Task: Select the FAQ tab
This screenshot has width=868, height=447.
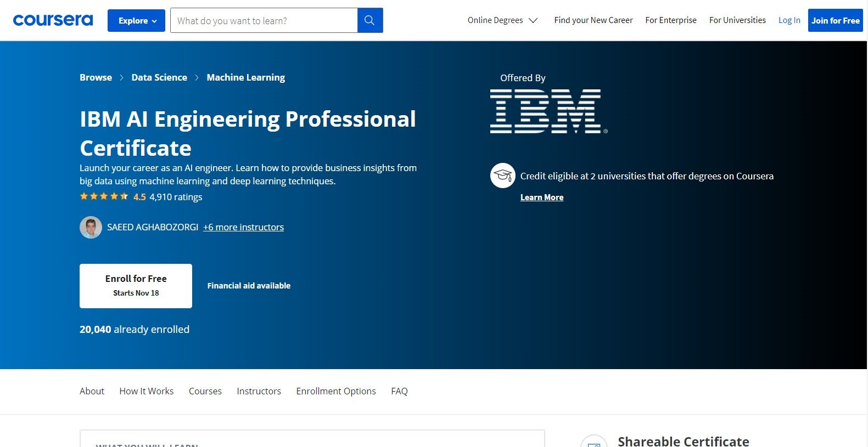Action: [x=399, y=391]
